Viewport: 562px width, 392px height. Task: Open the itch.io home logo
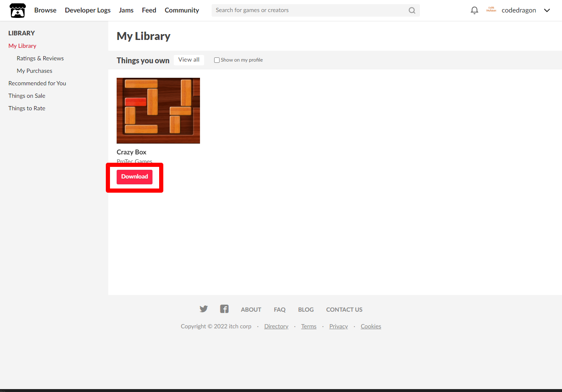17,10
